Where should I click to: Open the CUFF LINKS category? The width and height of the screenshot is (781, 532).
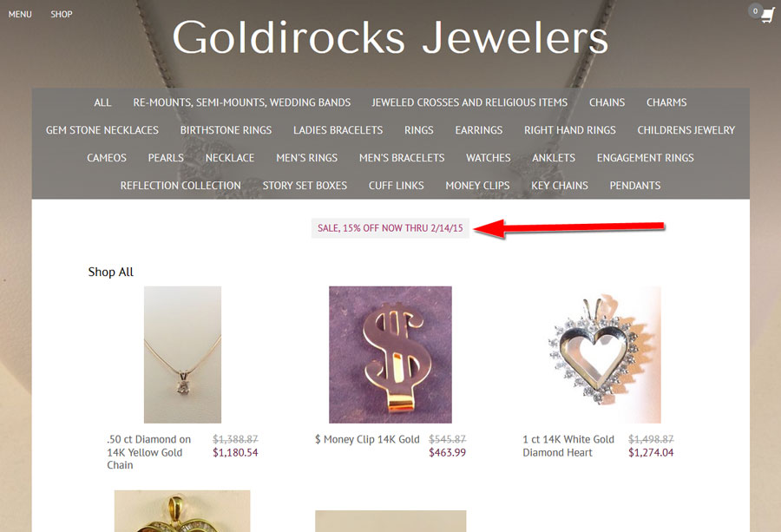(x=396, y=186)
